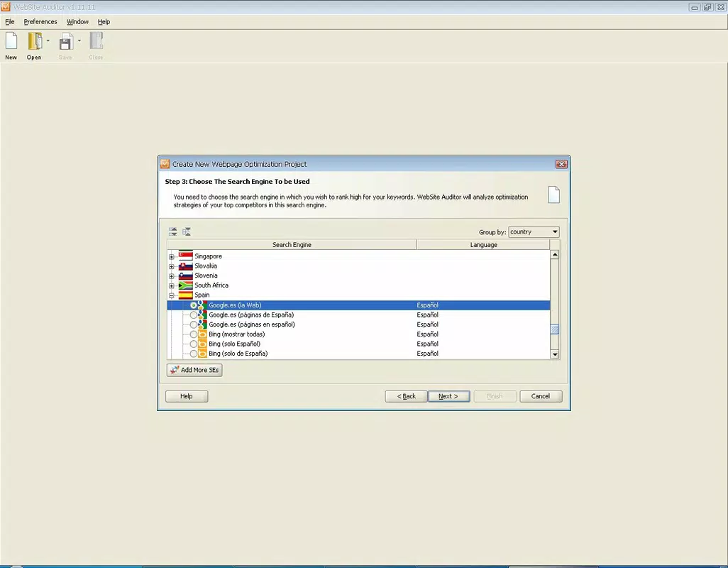Click the New project toolbar icon
The image size is (728, 568).
pyautogui.click(x=11, y=41)
